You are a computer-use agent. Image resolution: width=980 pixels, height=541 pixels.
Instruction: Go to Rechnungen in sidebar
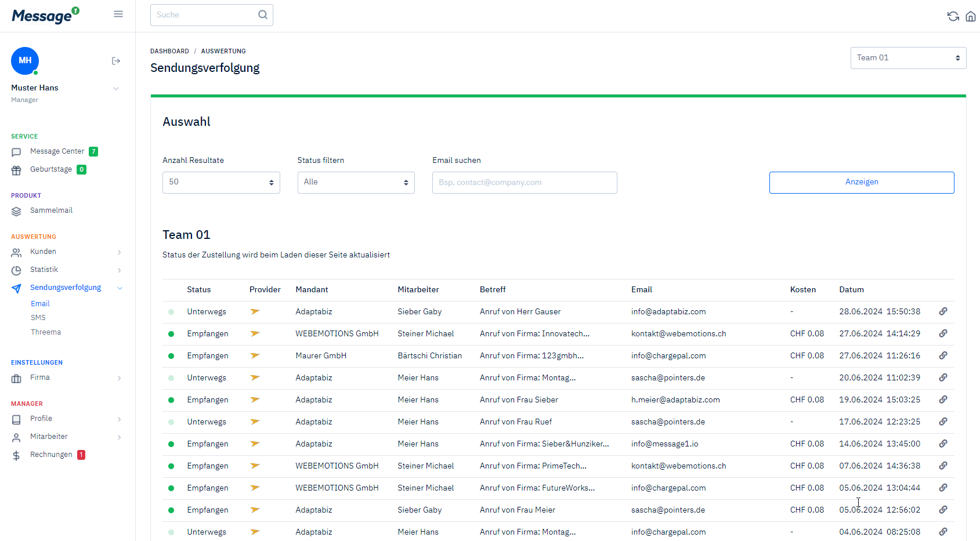tap(51, 455)
